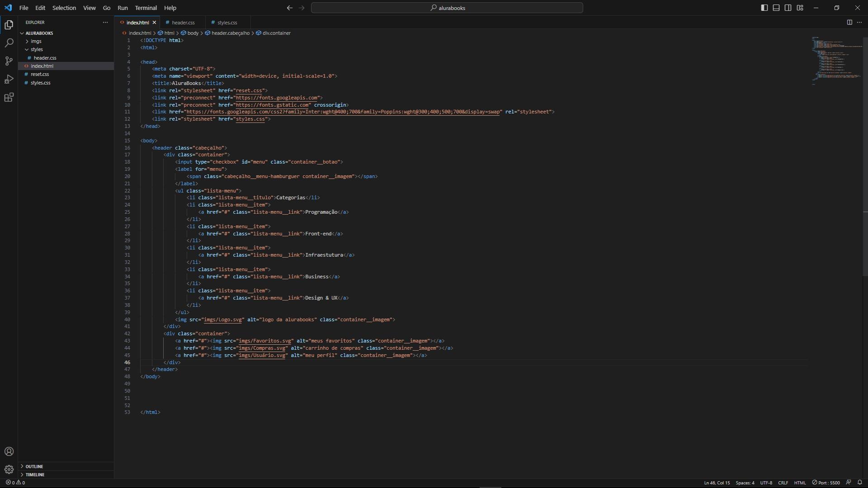Viewport: 868px width, 488px height.
Task: Open styles.css in the Explorer tree
Action: coord(66,83)
